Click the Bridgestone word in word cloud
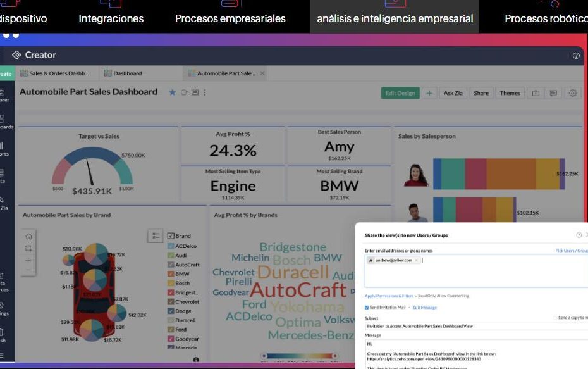Screen dimensions: 588x369 (x=293, y=247)
